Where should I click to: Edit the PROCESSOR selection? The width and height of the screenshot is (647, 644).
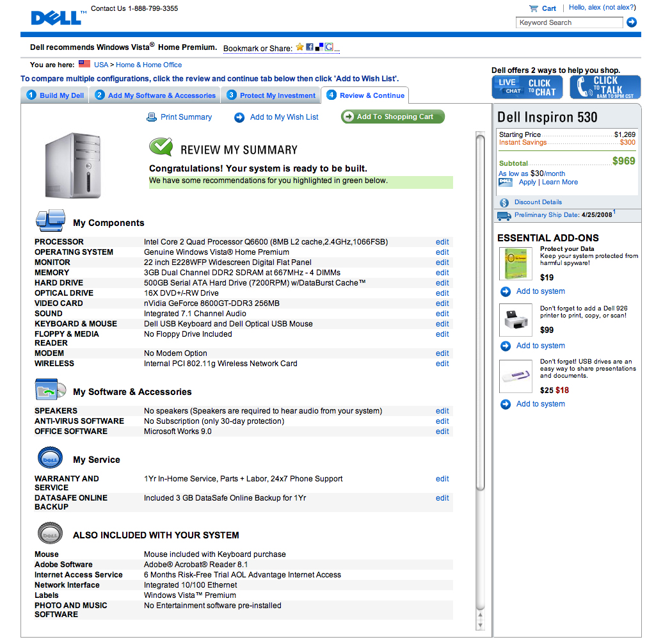coord(442,242)
